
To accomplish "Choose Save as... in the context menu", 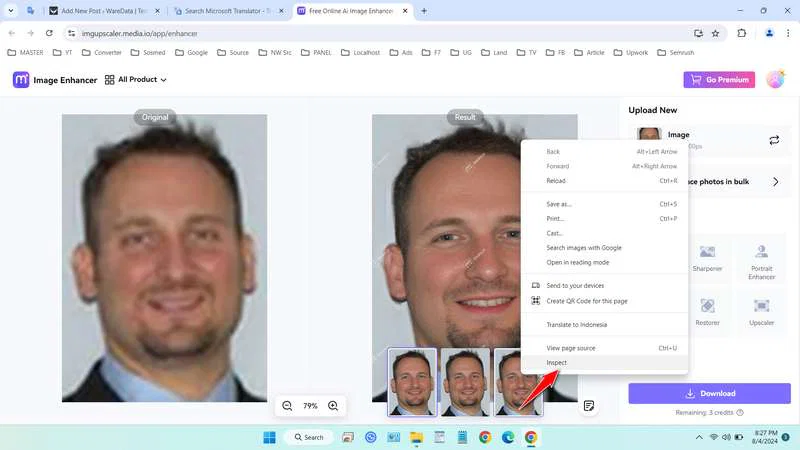I will coord(604,204).
